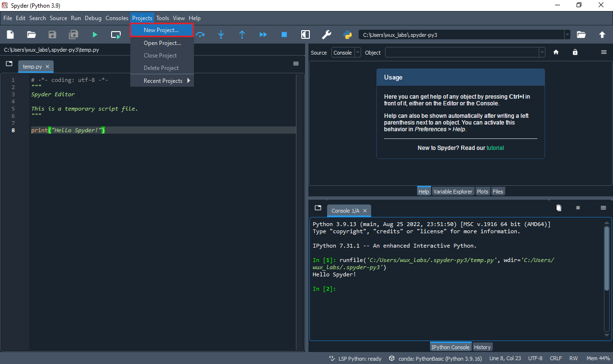Open the Edit menu
613x364 pixels.
tap(21, 18)
